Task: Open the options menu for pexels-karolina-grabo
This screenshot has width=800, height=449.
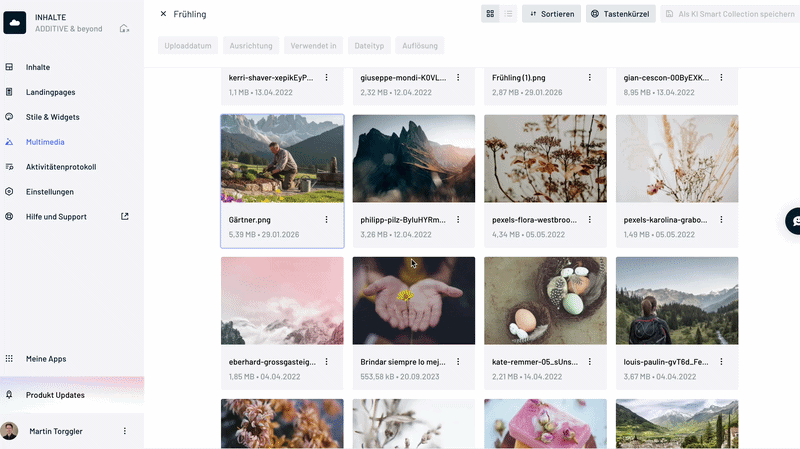Action: 721,219
